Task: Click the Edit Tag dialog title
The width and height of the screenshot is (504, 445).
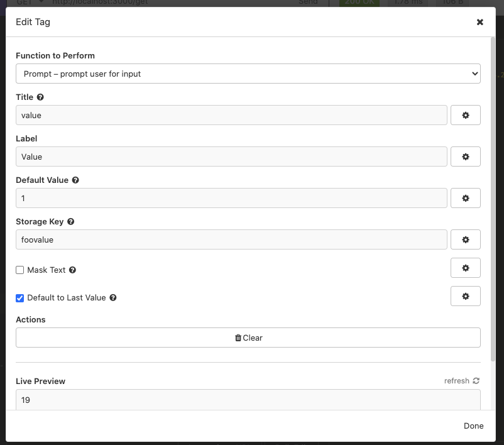Action: tap(33, 22)
